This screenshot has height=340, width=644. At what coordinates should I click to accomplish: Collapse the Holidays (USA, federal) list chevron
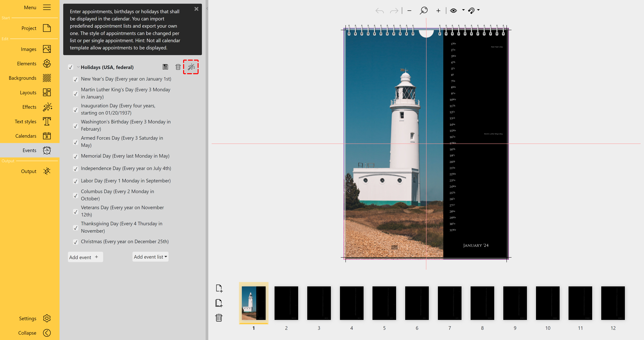pos(78,67)
